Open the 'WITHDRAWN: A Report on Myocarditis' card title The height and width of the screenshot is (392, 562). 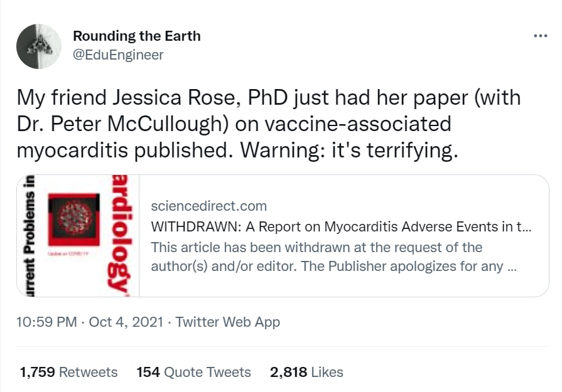341,226
